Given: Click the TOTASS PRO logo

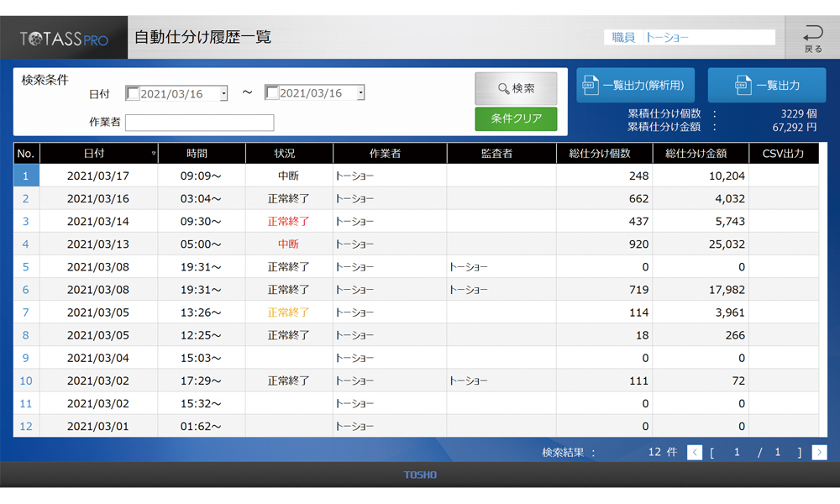Looking at the screenshot, I should coord(64,39).
